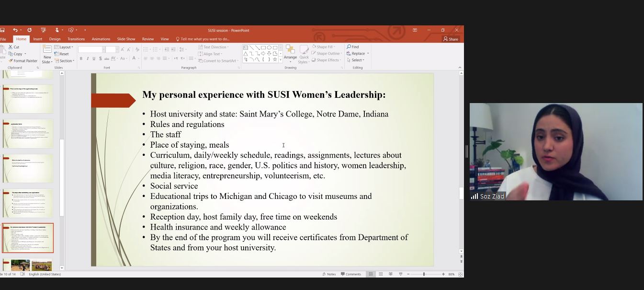
Task: Select the right arrow shape
Action: pyautogui.click(x=263, y=53)
